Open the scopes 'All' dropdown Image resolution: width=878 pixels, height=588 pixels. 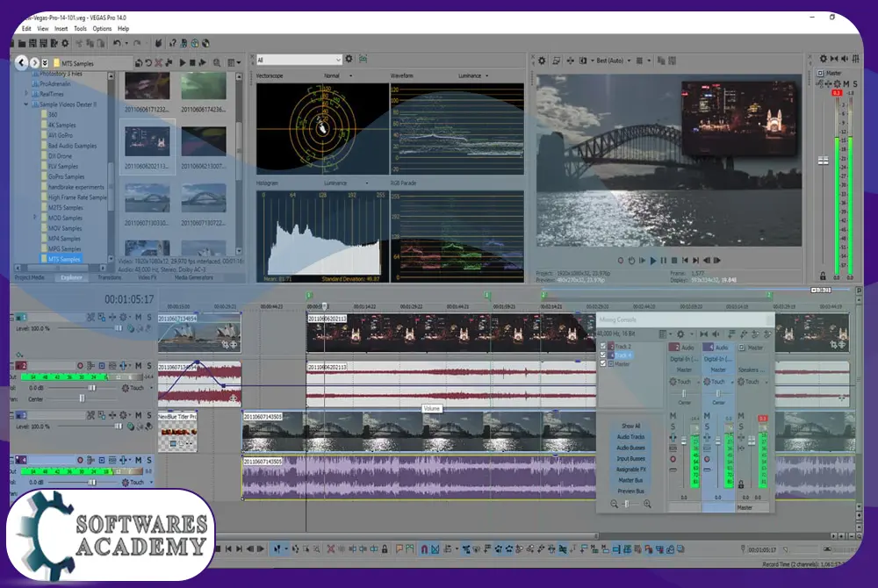pos(299,60)
